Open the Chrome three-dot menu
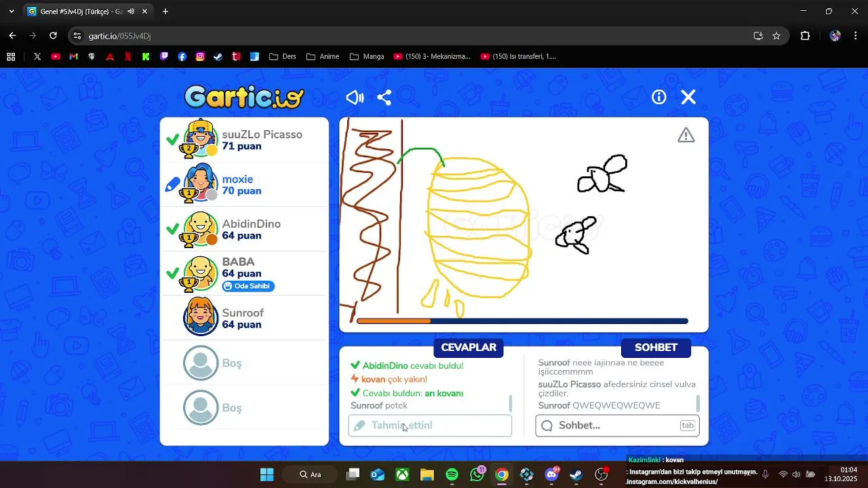The image size is (868, 488). 856,36
